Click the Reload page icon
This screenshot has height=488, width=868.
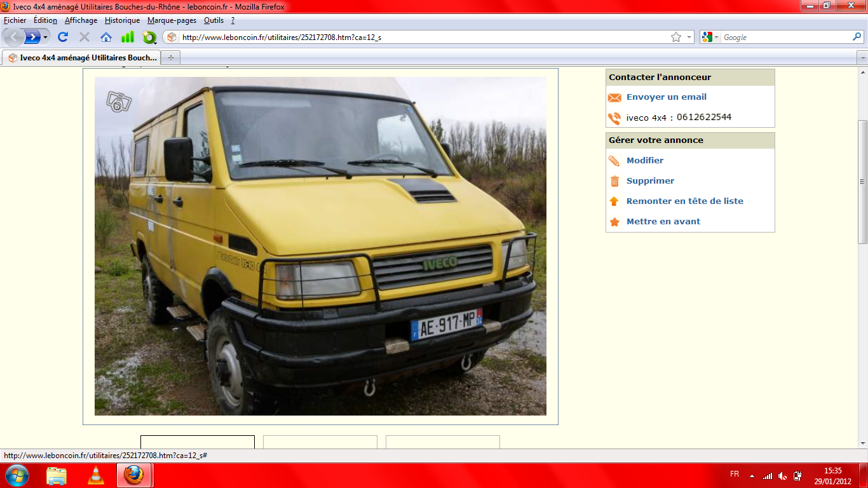(x=63, y=37)
